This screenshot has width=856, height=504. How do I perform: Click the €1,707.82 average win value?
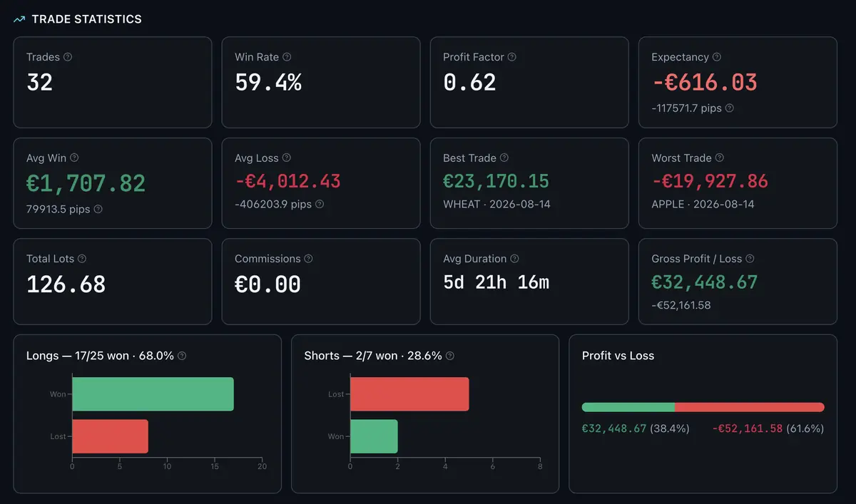[86, 183]
